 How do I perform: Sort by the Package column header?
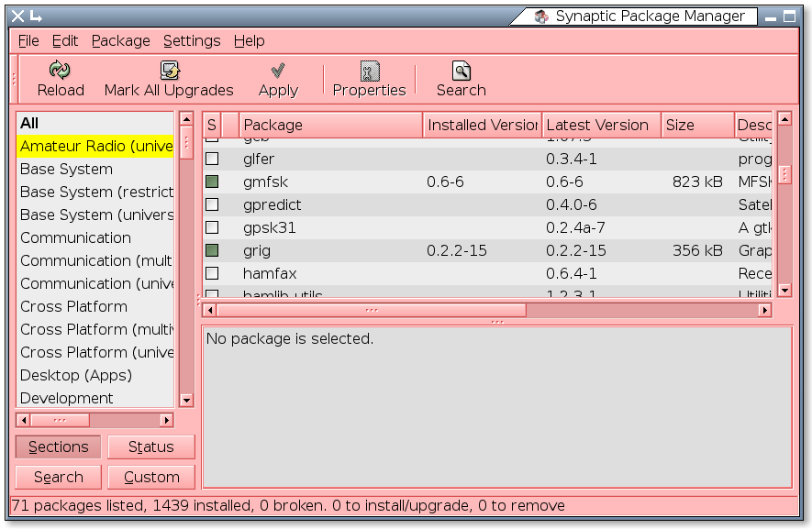pos(331,125)
